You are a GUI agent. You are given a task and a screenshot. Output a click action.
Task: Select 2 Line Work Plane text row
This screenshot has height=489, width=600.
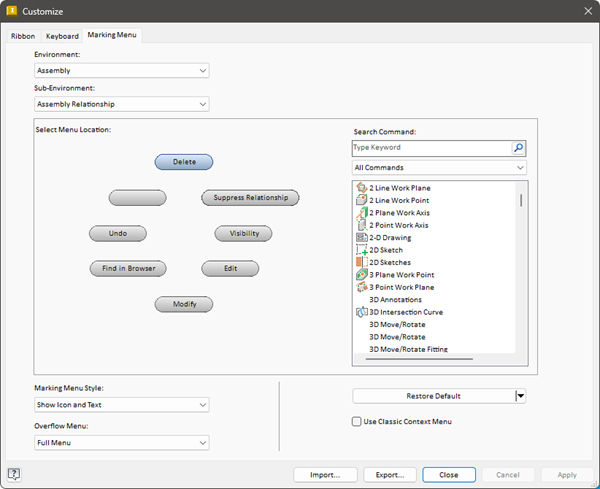click(399, 188)
